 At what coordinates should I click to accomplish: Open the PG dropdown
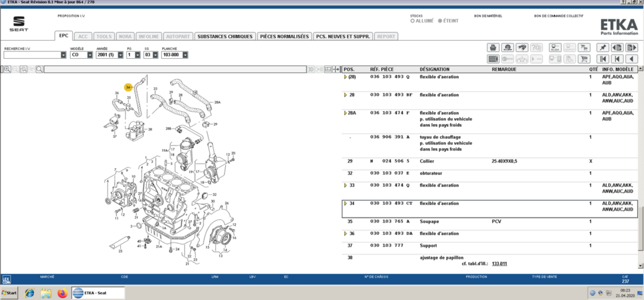[138, 54]
